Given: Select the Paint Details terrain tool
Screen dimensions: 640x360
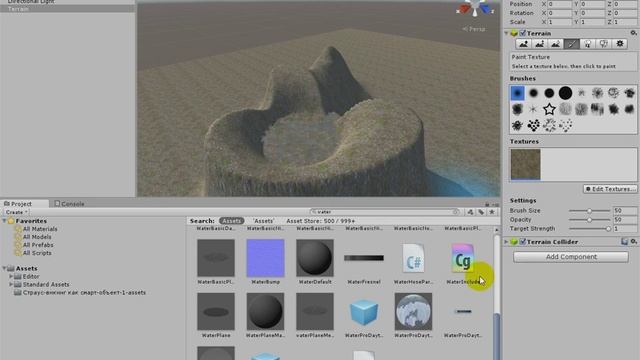Looking at the screenshot, I should [x=604, y=44].
